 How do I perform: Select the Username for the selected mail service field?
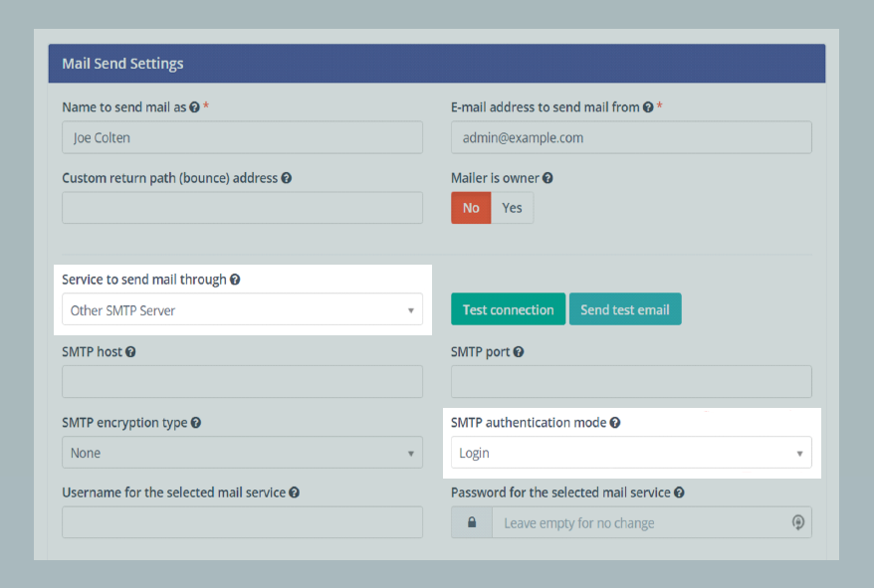tap(242, 522)
